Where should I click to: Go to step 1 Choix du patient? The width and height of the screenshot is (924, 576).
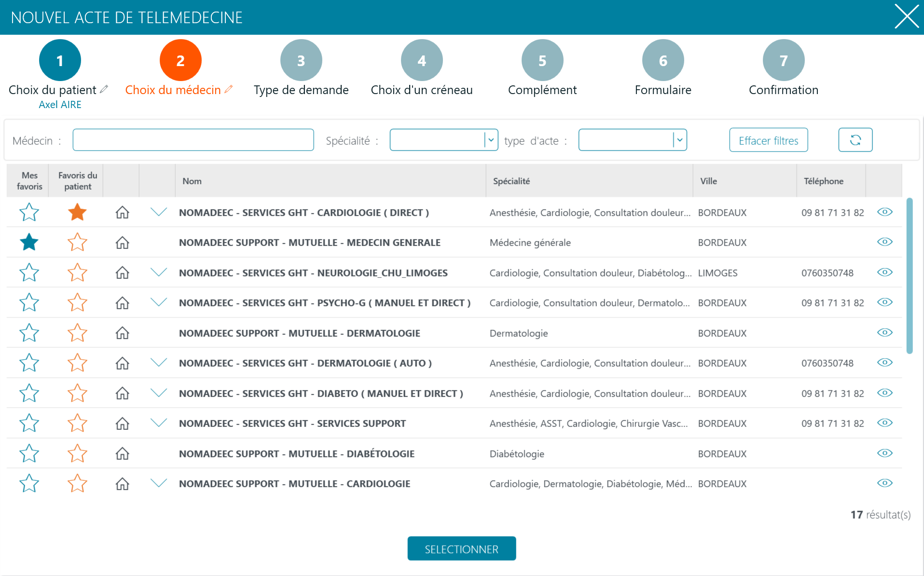(60, 60)
